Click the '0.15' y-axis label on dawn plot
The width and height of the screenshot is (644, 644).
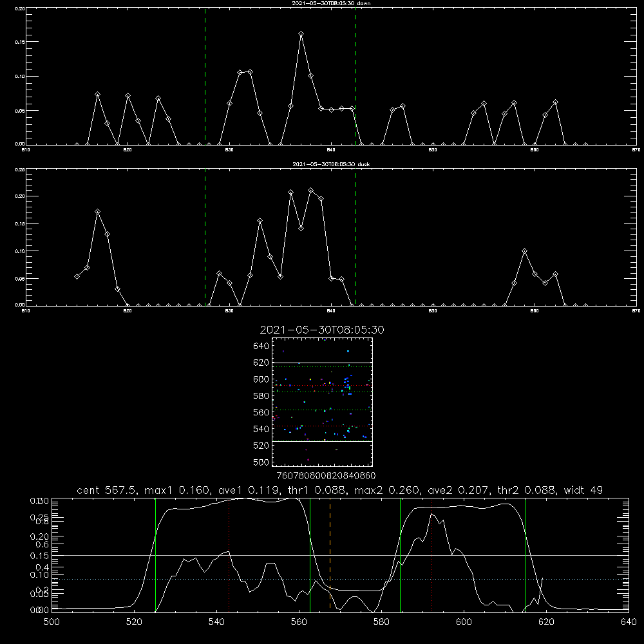[x=20, y=42]
